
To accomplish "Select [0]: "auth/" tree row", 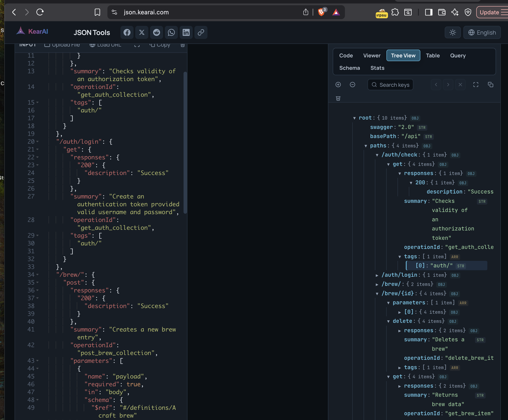I will coord(446,266).
